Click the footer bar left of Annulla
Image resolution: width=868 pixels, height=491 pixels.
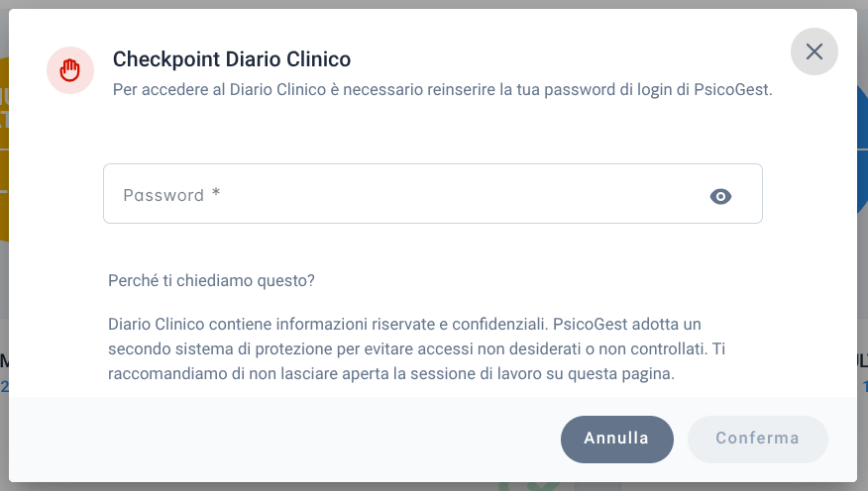point(284,439)
